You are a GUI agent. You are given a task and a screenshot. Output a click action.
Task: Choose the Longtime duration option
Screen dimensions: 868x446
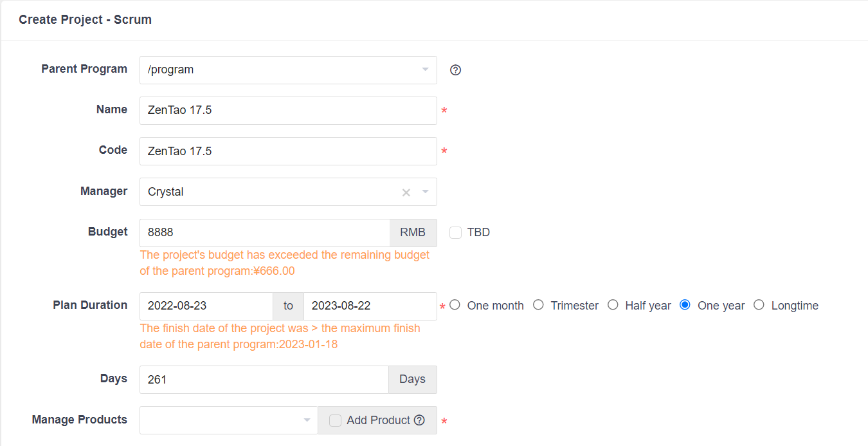click(x=759, y=305)
